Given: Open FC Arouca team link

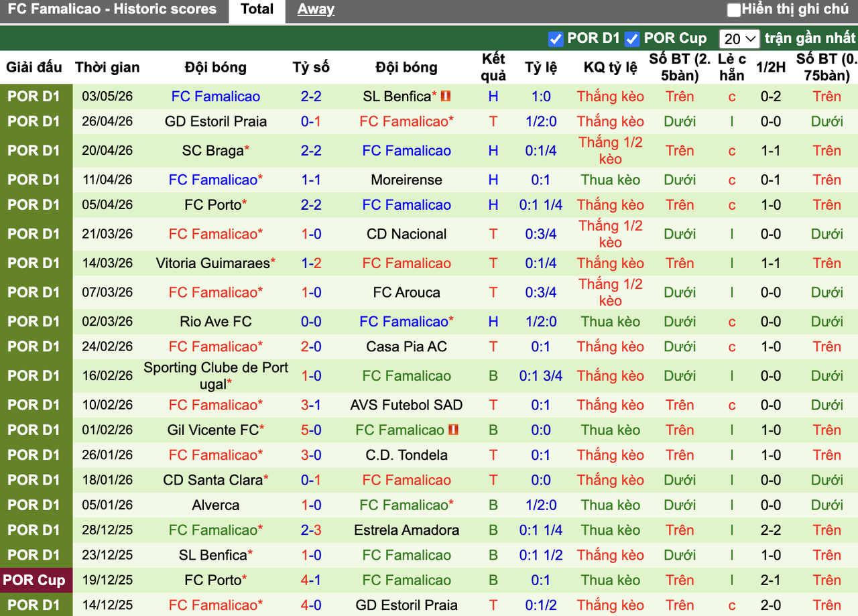Looking at the screenshot, I should [x=406, y=292].
